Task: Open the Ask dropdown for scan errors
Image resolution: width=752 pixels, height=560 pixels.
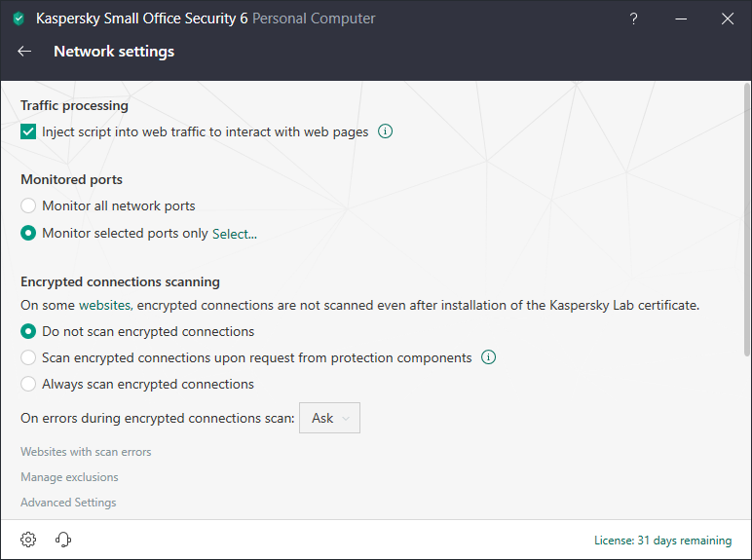Action: (x=330, y=418)
